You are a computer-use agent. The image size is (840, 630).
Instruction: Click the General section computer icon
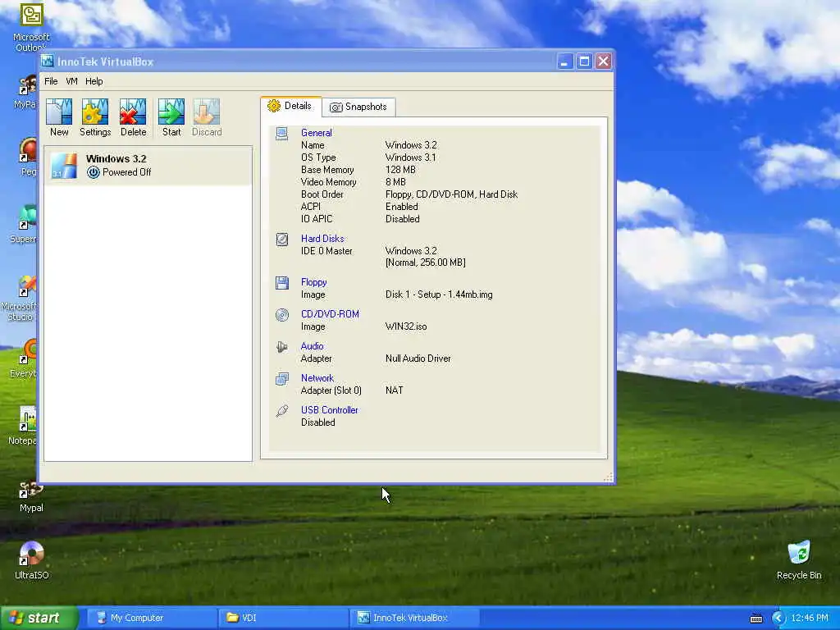[282, 134]
